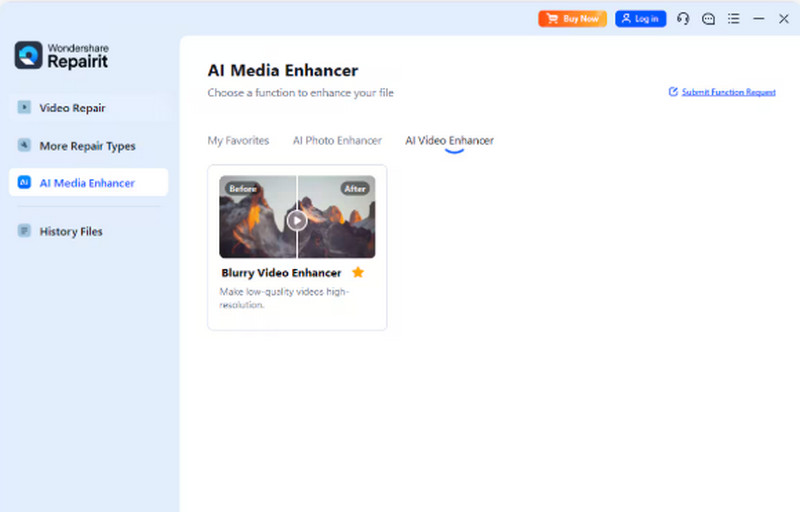This screenshot has height=512, width=800.
Task: Minimize the Repairit window
Action: [759, 19]
